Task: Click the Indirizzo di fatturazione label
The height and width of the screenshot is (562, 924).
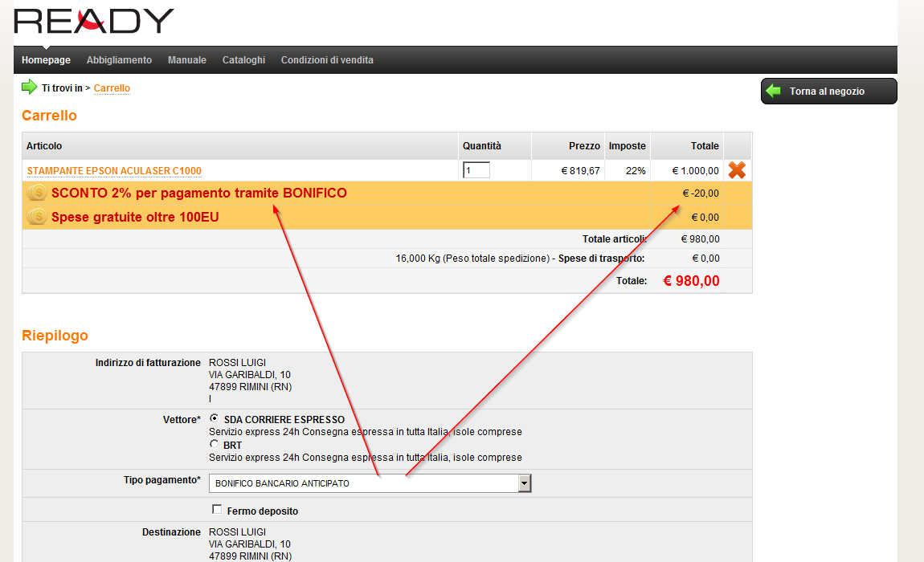Action: [148, 363]
